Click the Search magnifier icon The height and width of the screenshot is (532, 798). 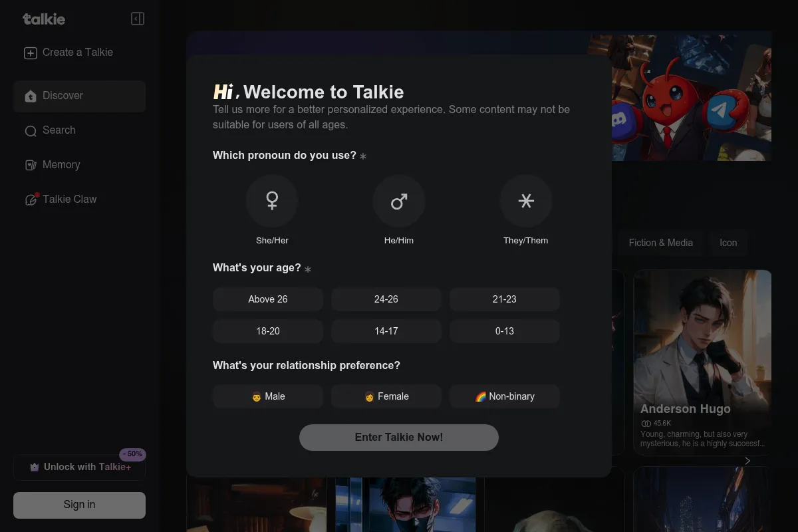31,131
